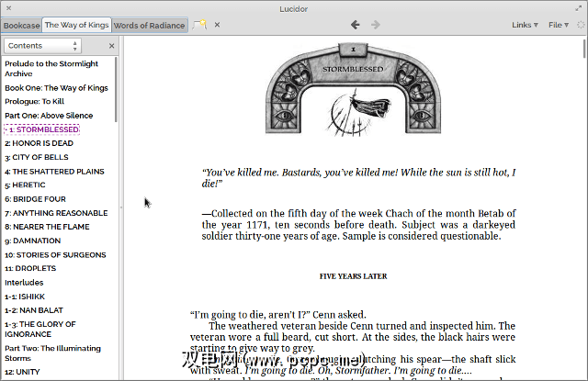588x381 pixels.
Task: Go forward with the right arrow
Action: 375,25
